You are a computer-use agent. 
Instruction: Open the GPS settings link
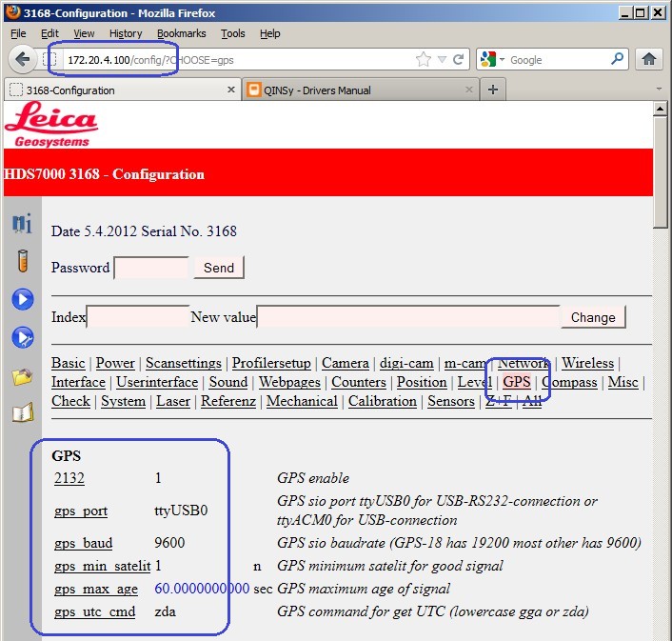point(517,382)
